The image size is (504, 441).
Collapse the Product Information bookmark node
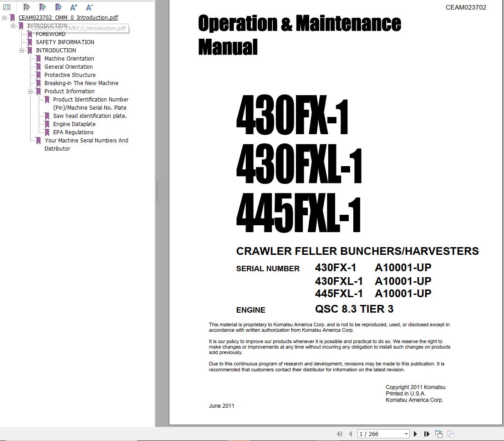[x=30, y=91]
